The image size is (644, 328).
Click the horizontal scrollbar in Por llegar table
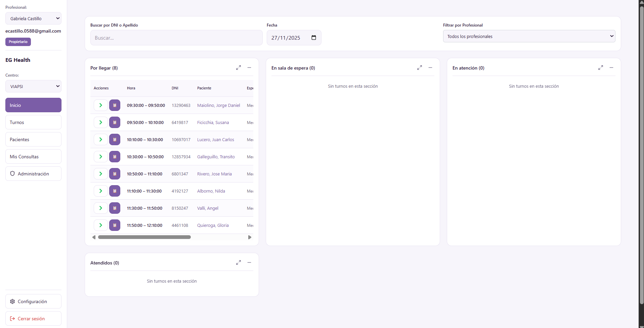(x=144, y=237)
